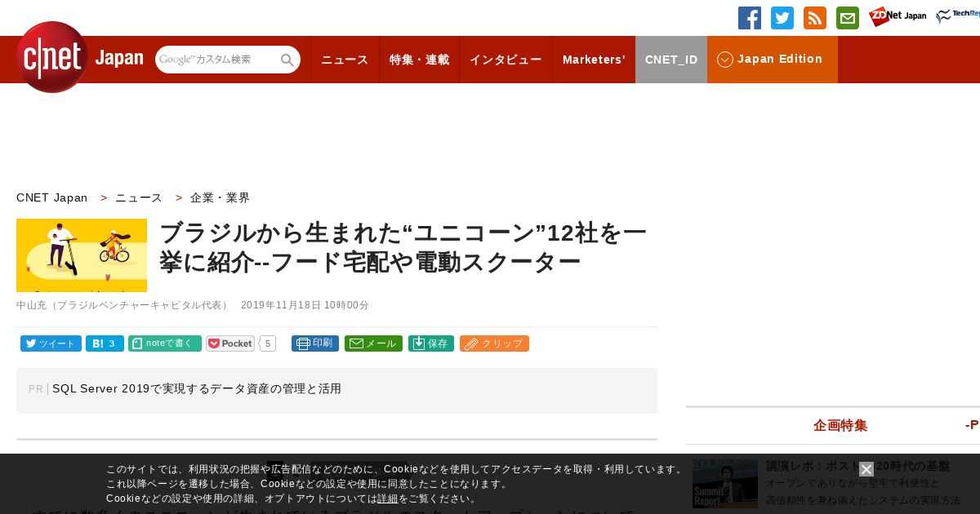This screenshot has width=980, height=514.
Task: Open the Twitter page icon
Action: coord(782,18)
